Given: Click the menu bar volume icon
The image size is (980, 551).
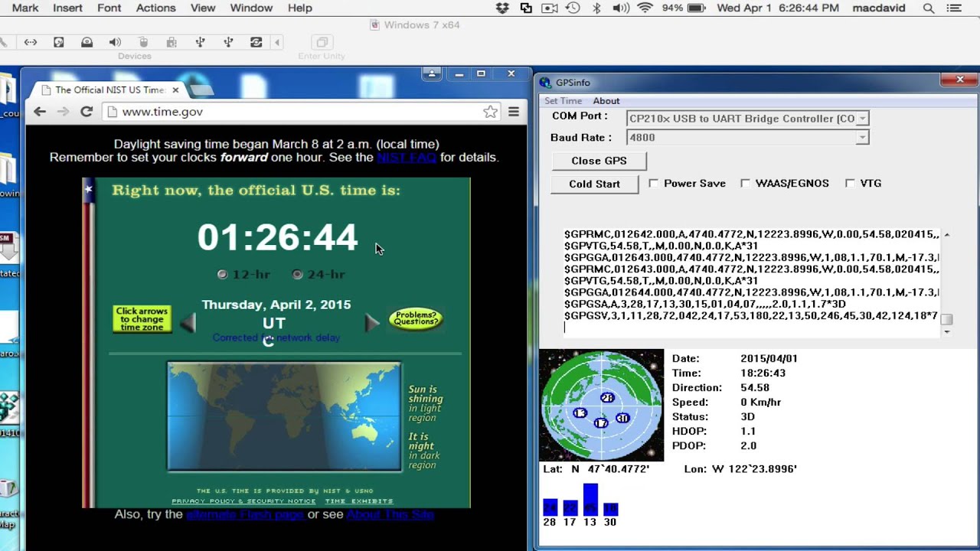Looking at the screenshot, I should 620,8.
